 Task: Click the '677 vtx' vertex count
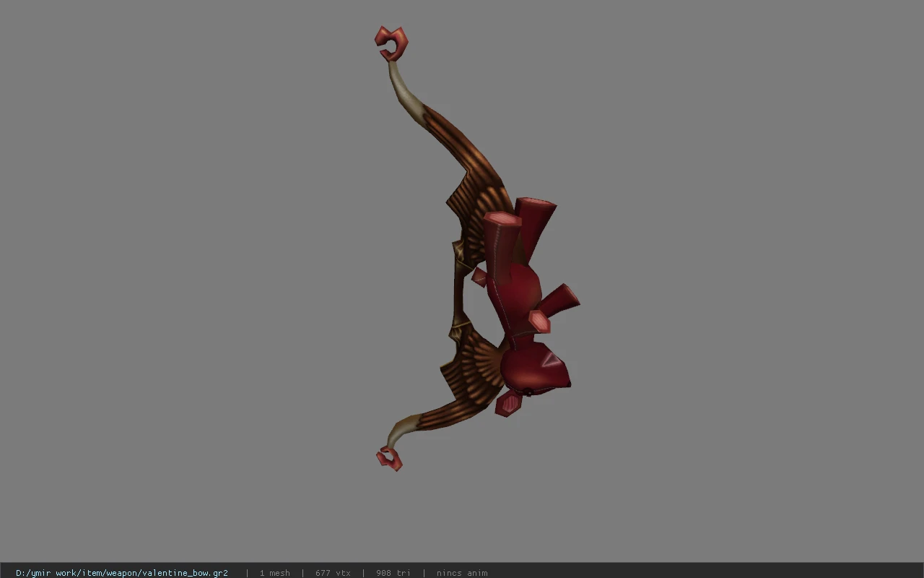333,573
